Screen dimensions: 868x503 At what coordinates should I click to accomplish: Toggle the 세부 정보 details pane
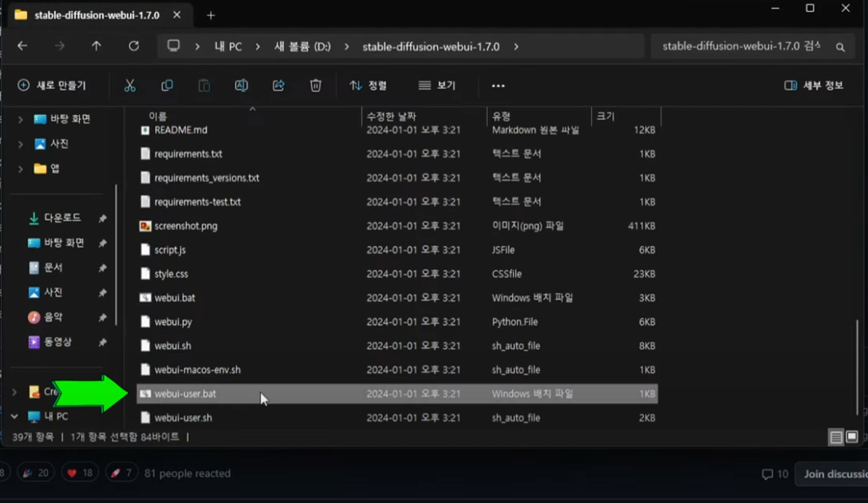click(814, 85)
